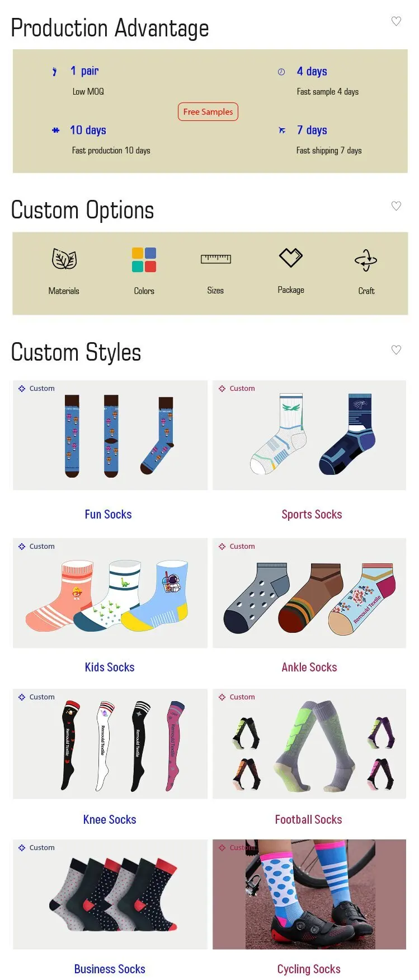
Task: Click the Sizes ruler icon
Action: point(216,259)
